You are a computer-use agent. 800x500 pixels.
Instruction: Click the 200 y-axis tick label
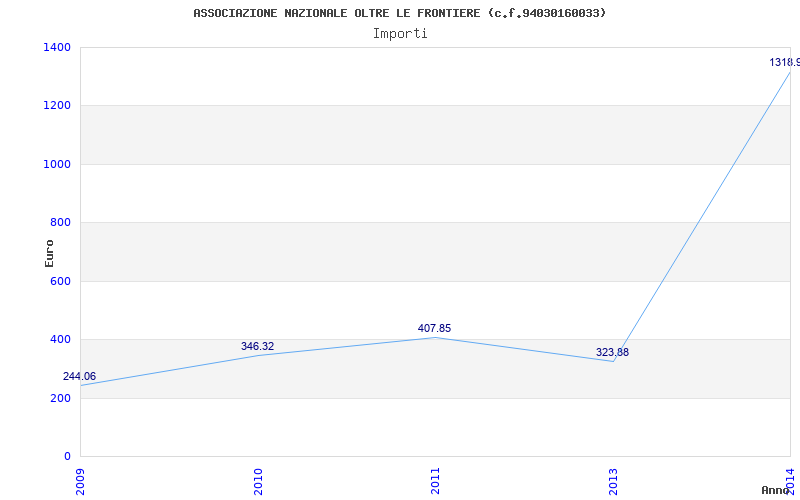60,398
